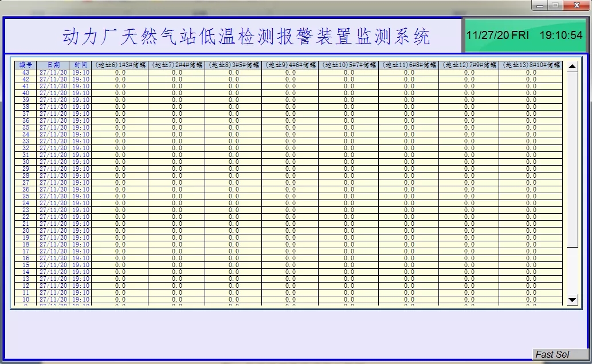
Task: Click the (地址13)8#10#储罐 column header
Action: [531, 65]
